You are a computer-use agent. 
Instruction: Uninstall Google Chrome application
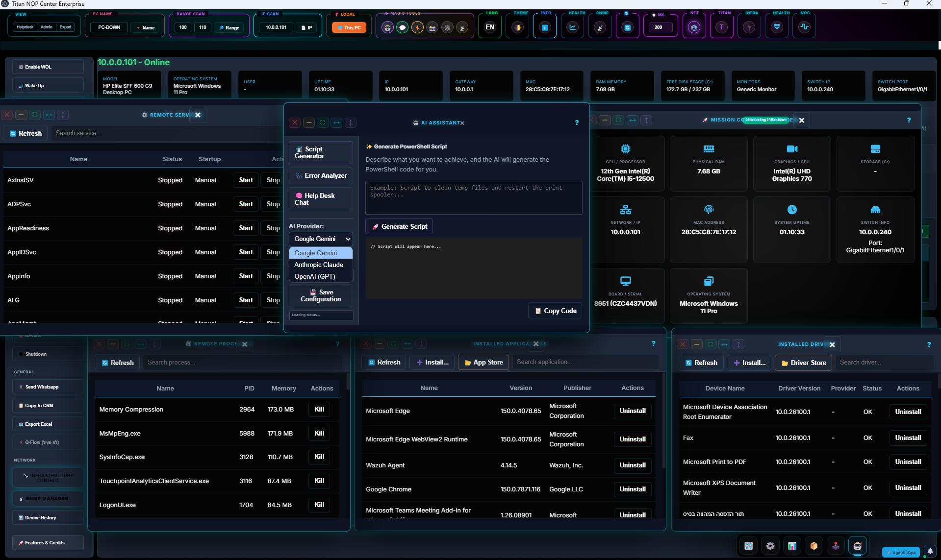tap(632, 489)
